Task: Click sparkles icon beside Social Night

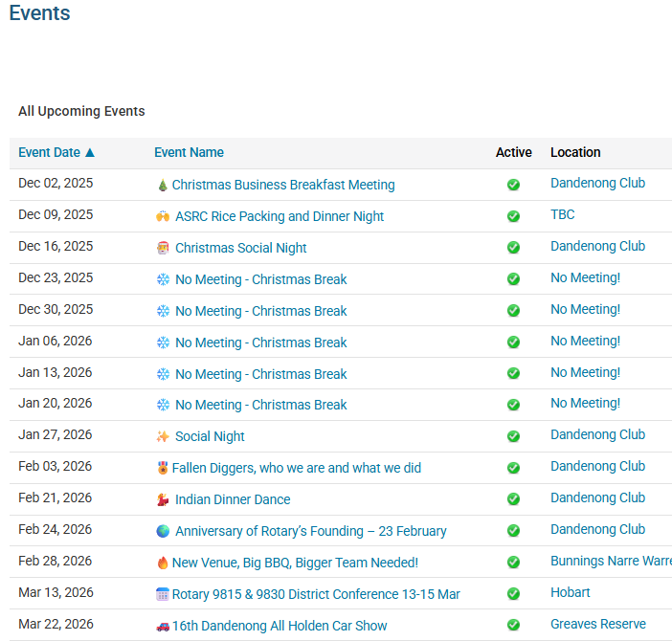Action: click(x=163, y=436)
